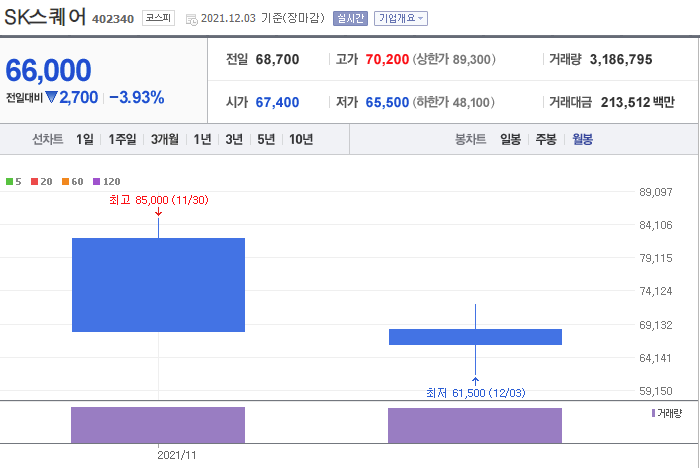Screen dimensions: 700x468
Task: Click the 69,132 price axis label
Action: click(656, 325)
